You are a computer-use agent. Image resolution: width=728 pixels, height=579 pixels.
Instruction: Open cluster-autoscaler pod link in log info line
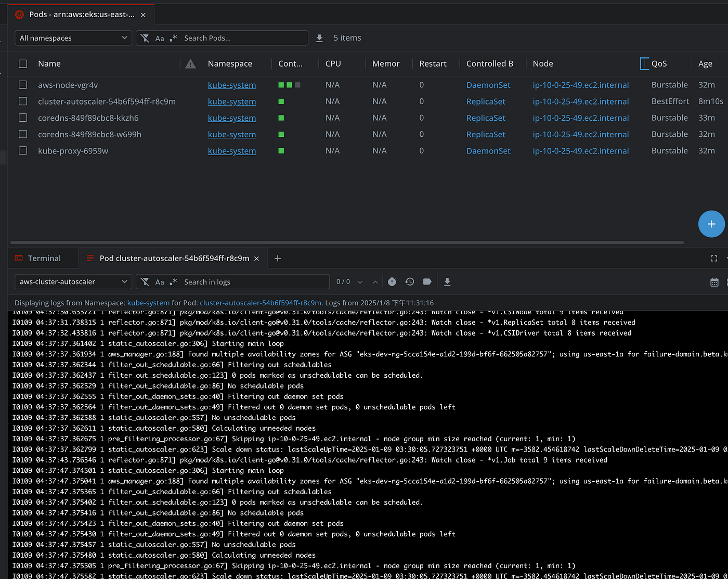click(x=261, y=303)
